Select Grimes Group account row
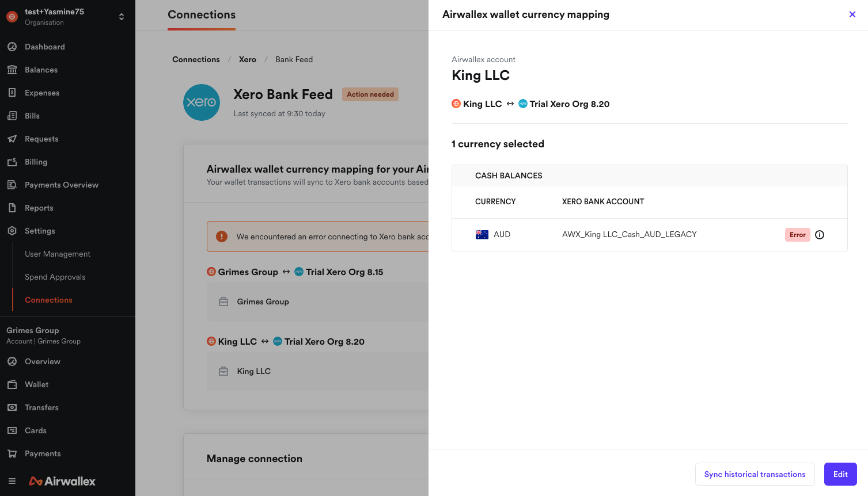The height and width of the screenshot is (496, 868). (x=317, y=302)
